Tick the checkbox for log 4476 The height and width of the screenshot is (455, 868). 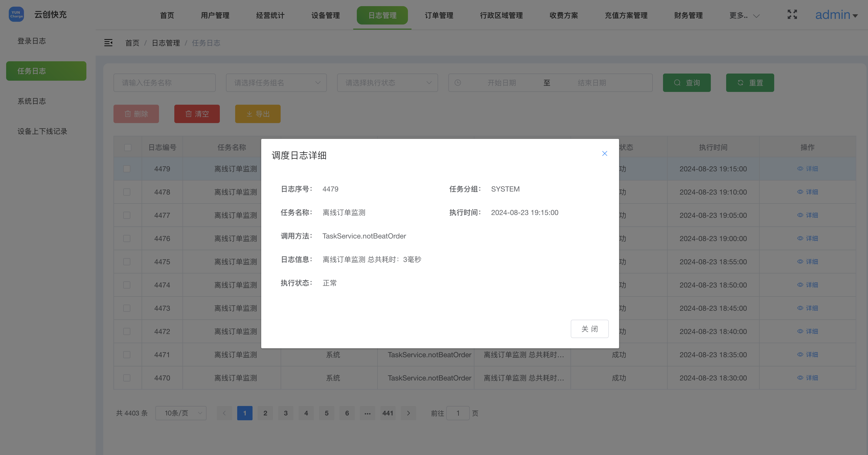[x=127, y=238]
